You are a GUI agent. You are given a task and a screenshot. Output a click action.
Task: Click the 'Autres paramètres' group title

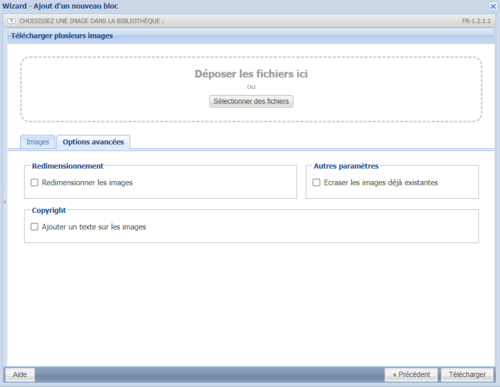346,166
